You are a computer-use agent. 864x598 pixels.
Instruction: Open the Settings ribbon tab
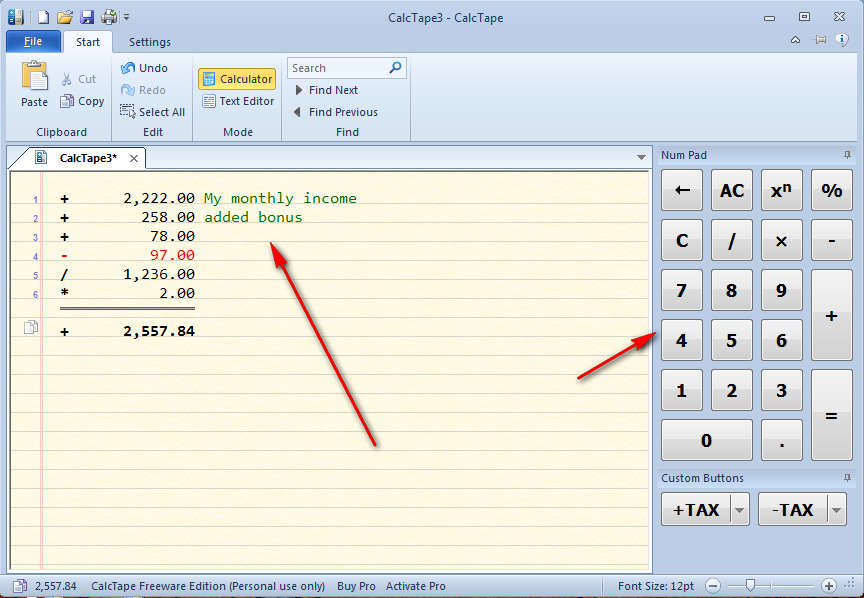point(149,42)
